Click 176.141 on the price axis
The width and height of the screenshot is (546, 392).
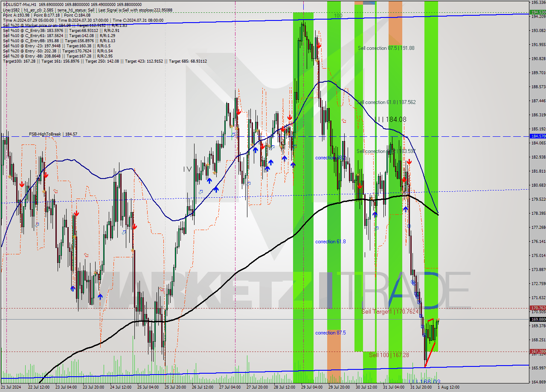click(x=538, y=242)
